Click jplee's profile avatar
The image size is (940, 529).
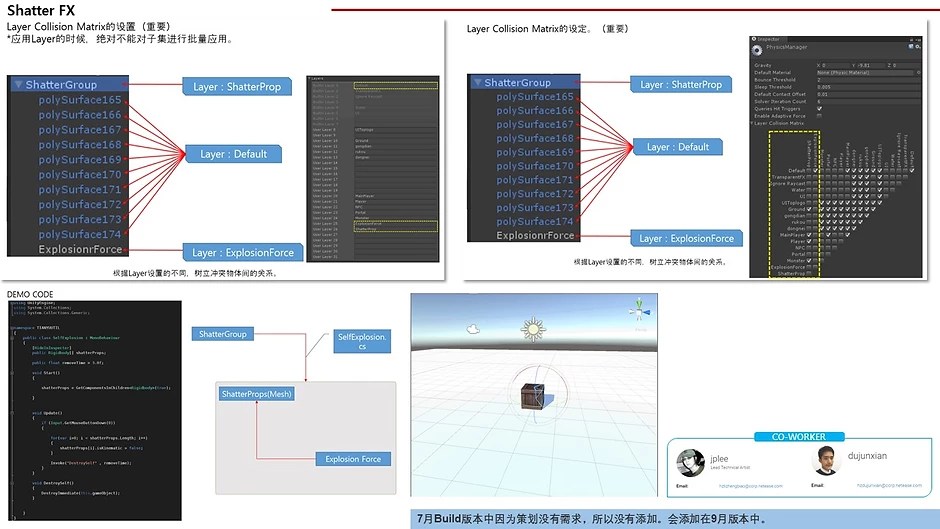coord(689,461)
